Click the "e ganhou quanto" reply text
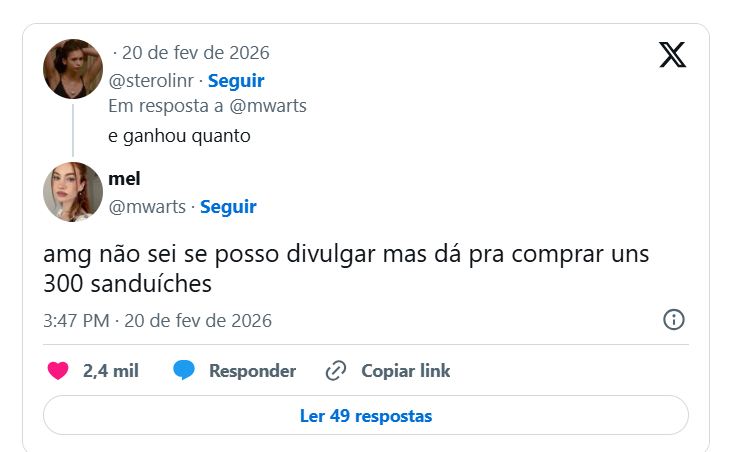Screen dimensions: 754x452 click(178, 135)
